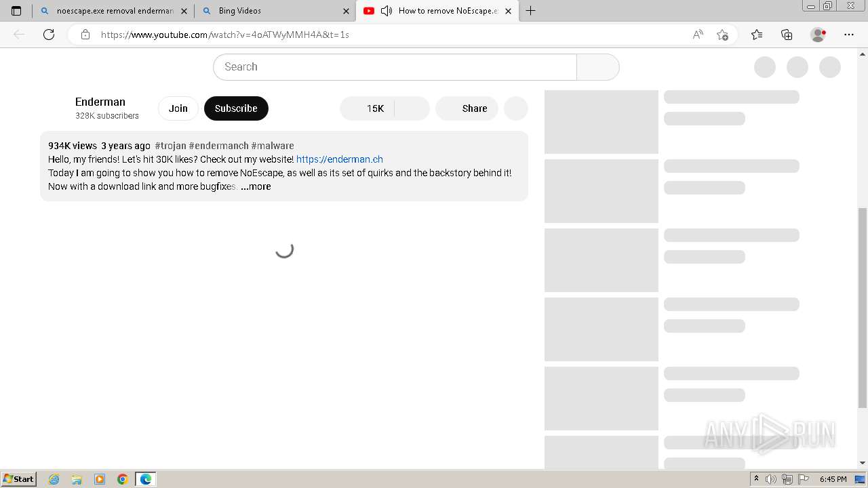Subscribe to Enderman

tap(236, 108)
